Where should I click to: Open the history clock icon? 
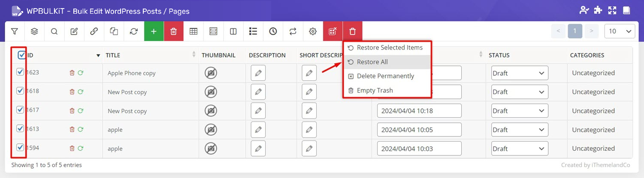coord(273,31)
